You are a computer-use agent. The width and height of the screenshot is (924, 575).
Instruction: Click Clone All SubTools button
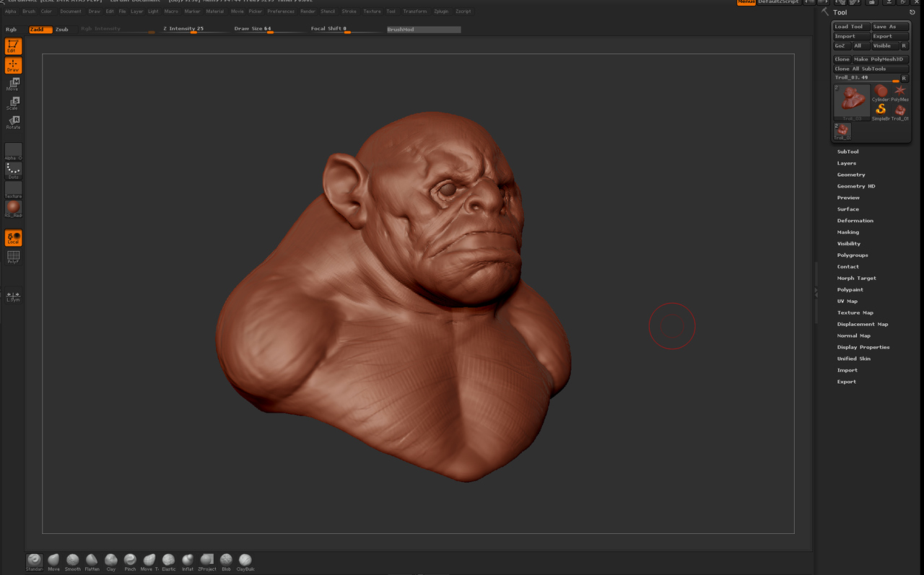click(x=871, y=69)
